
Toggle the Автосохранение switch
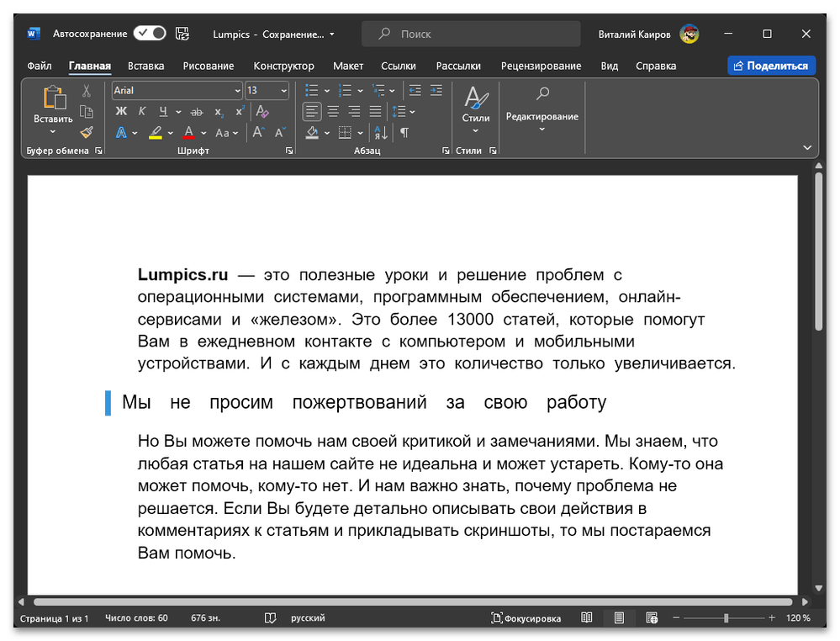(150, 34)
